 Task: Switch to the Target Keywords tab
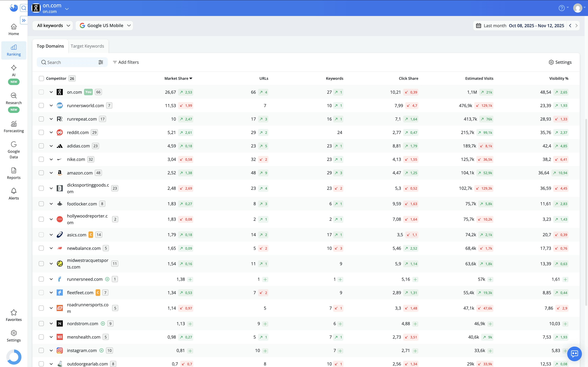click(x=87, y=46)
